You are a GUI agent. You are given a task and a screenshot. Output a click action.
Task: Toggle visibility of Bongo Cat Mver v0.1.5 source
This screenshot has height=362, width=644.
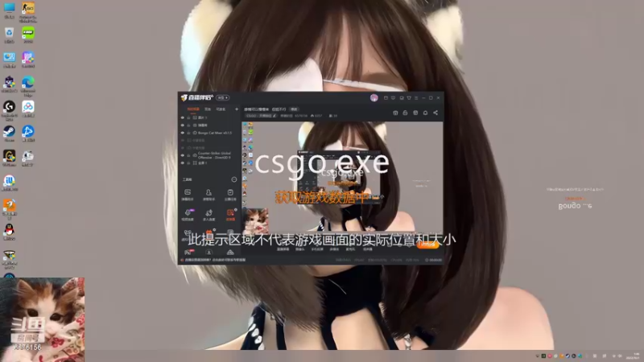pyautogui.click(x=183, y=133)
